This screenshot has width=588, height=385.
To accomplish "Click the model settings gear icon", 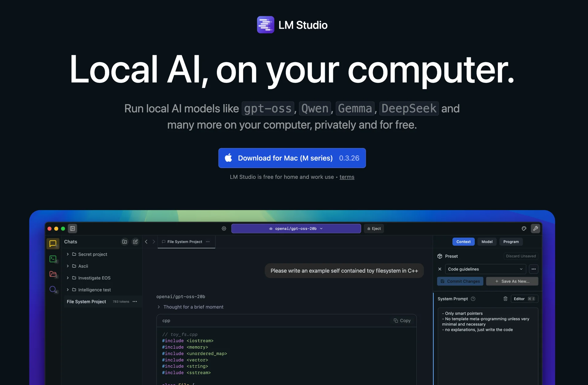I will point(224,228).
